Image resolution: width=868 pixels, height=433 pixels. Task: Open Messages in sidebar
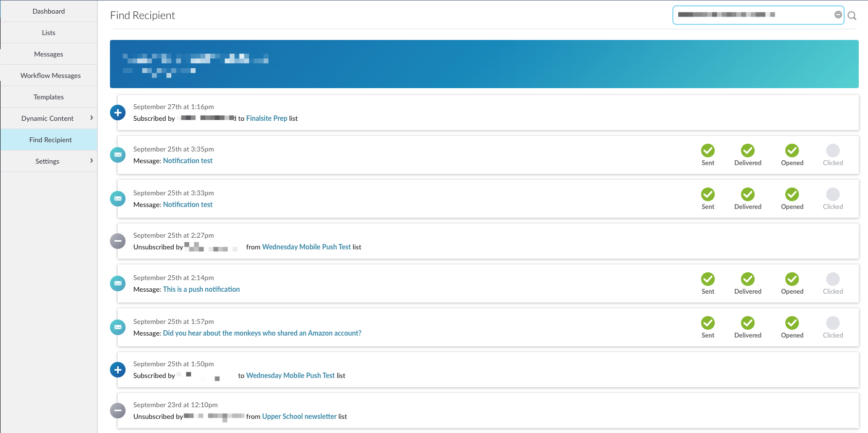[49, 54]
